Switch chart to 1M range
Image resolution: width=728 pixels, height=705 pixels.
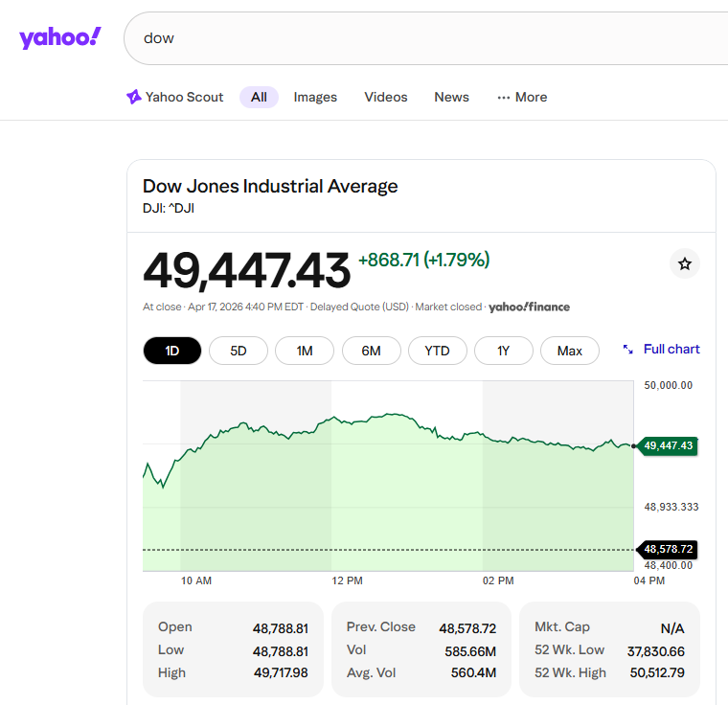pos(305,351)
